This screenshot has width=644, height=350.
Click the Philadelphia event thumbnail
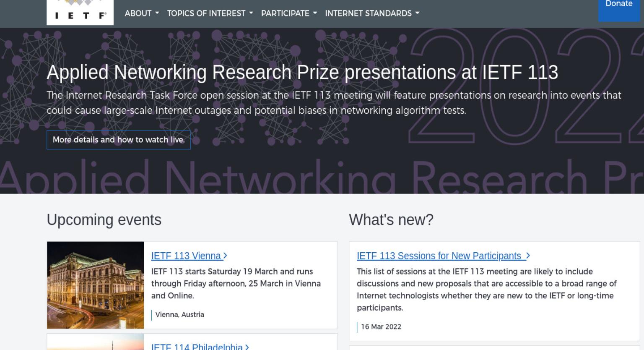(x=95, y=342)
